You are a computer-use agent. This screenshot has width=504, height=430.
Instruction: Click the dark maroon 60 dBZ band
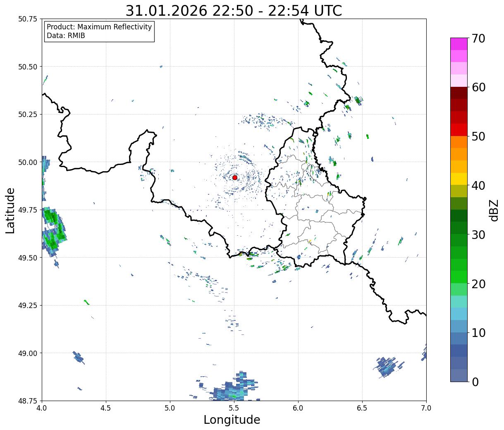(x=459, y=93)
